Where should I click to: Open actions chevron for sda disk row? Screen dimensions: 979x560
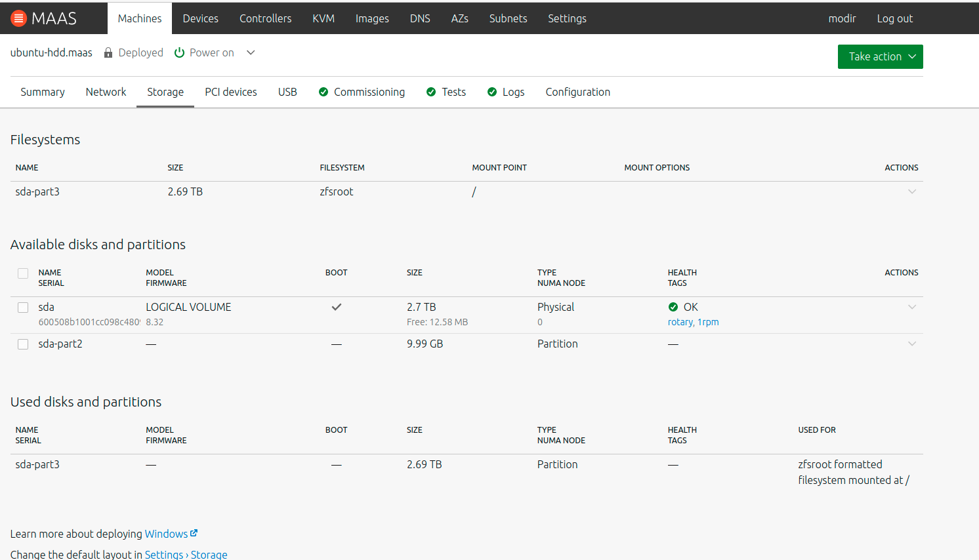tap(911, 307)
